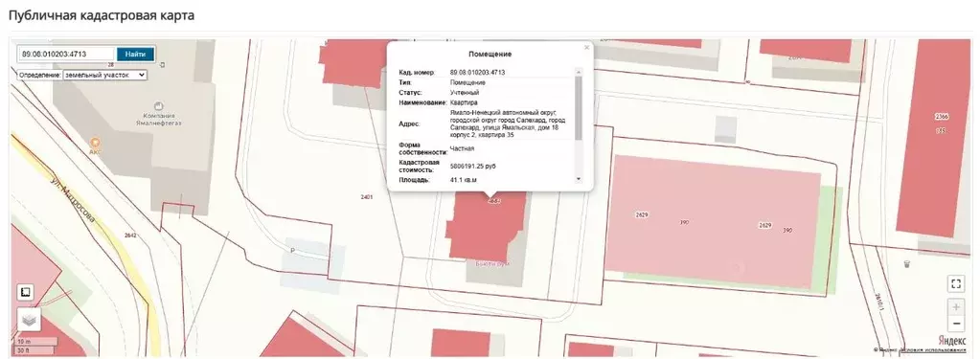Zoom in with the plus button
The image size is (980, 359).
956,307
